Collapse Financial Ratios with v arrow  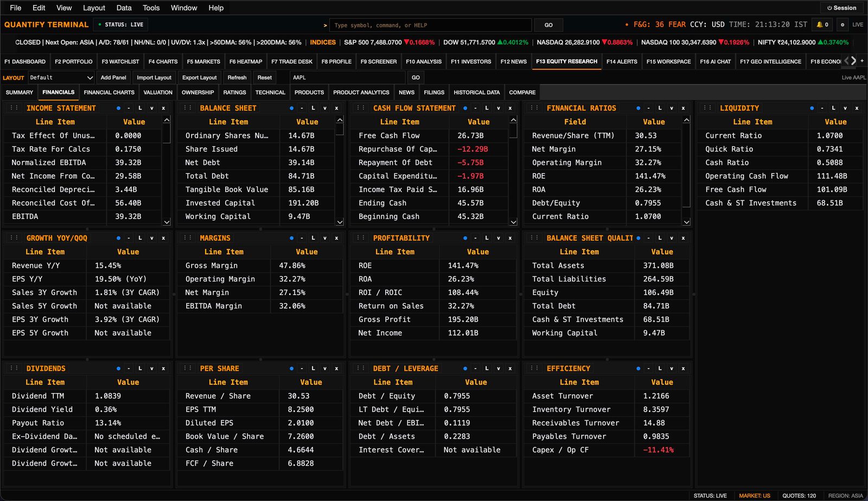coord(672,108)
